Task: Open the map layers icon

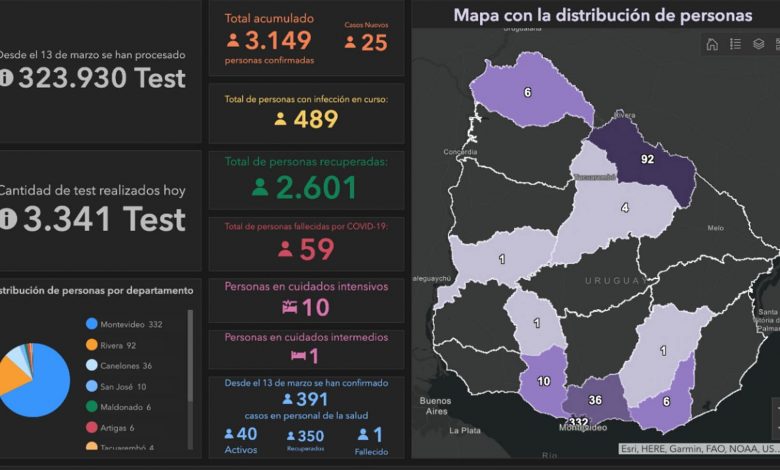Action: point(759,44)
